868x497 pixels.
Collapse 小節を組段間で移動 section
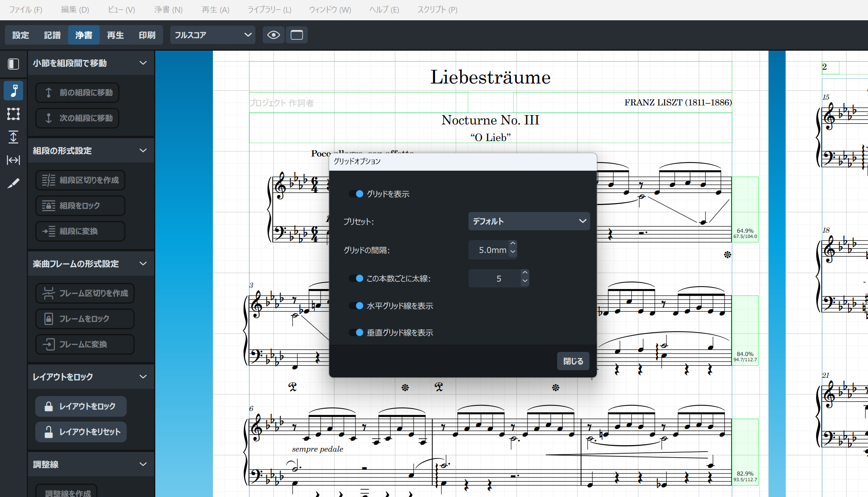(x=143, y=63)
